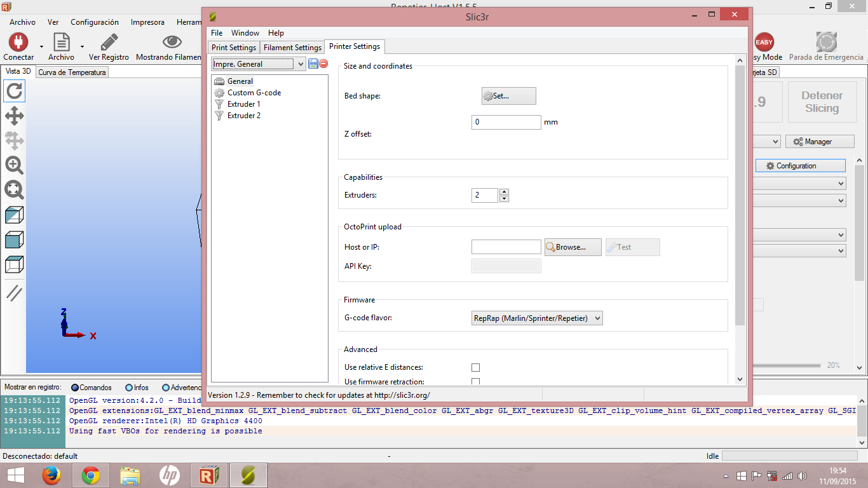This screenshot has height=488, width=868.
Task: Switch to the Print Settings tab
Action: (234, 48)
